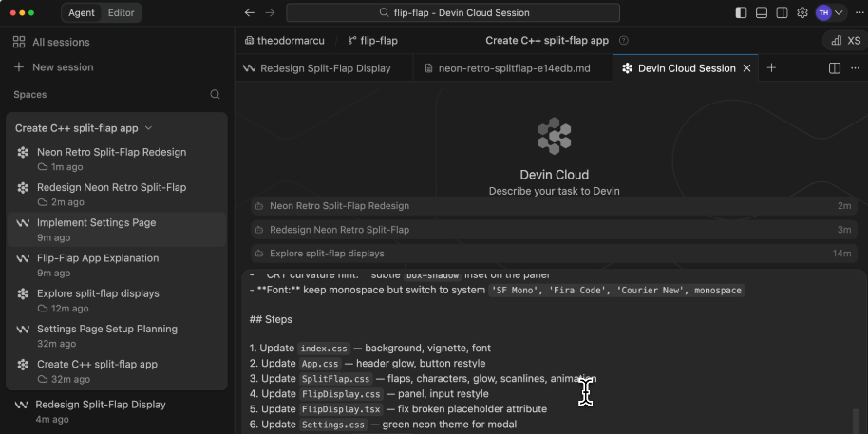
Task: Open Redesign Split-Flap Display sidebar session
Action: [117, 411]
